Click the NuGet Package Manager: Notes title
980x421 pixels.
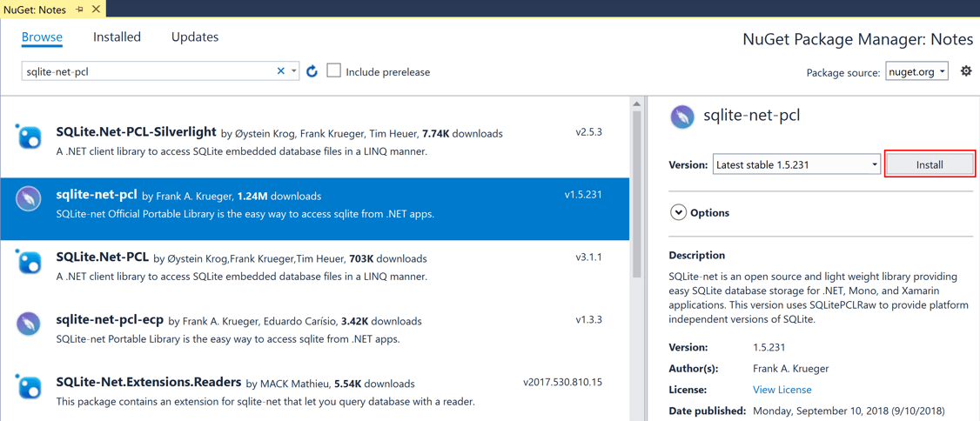[857, 40]
